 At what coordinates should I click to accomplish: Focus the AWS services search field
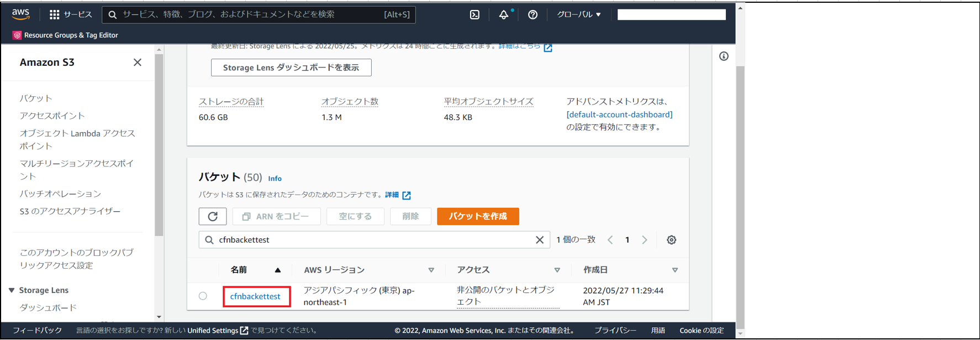[259, 15]
